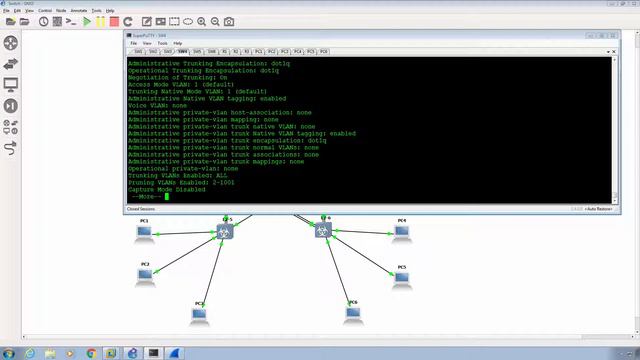Select the Add a link cable icon
The width and height of the screenshot is (640, 360).
point(11,148)
